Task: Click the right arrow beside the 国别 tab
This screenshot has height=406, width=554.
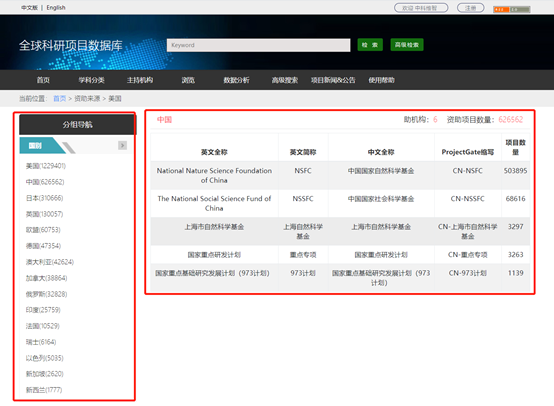Action: [122, 145]
